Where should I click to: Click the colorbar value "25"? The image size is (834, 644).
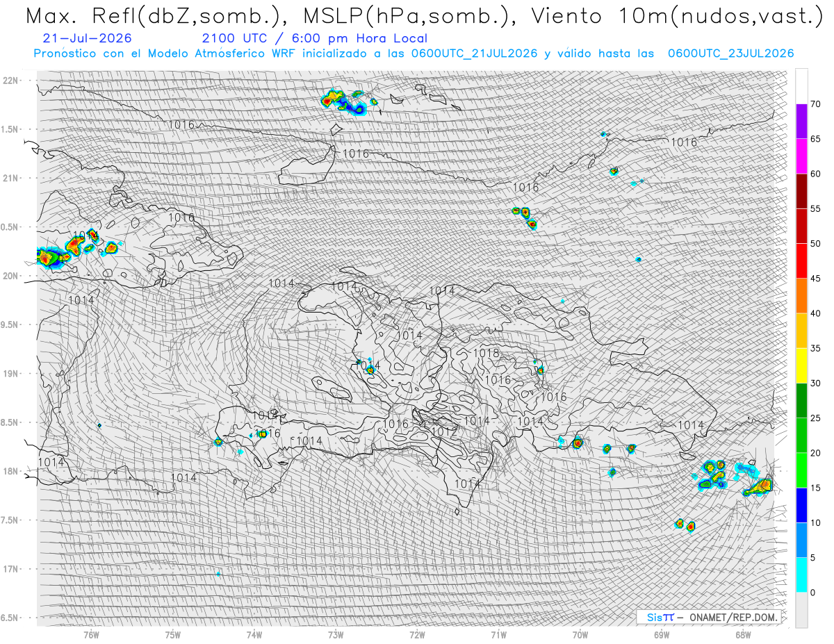coord(815,418)
